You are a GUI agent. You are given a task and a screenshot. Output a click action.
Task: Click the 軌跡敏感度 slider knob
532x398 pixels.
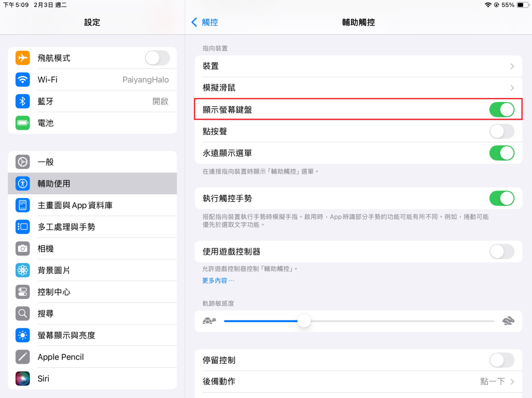(x=304, y=321)
